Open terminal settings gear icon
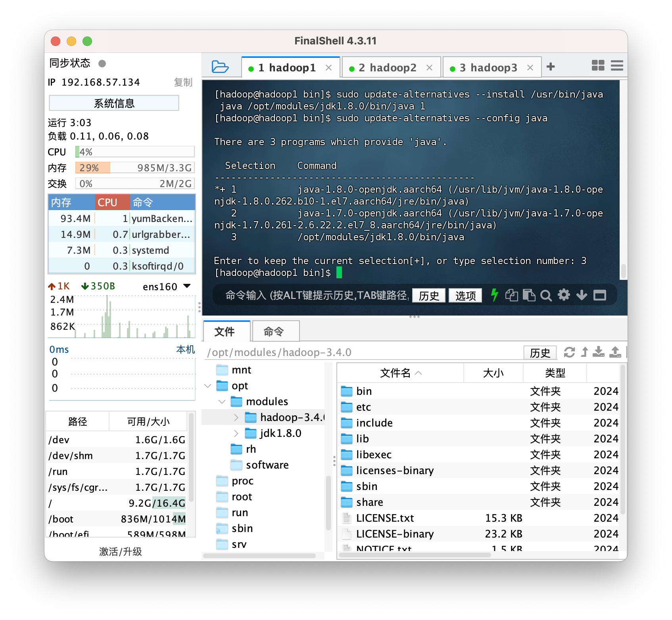672x620 pixels. 564,295
